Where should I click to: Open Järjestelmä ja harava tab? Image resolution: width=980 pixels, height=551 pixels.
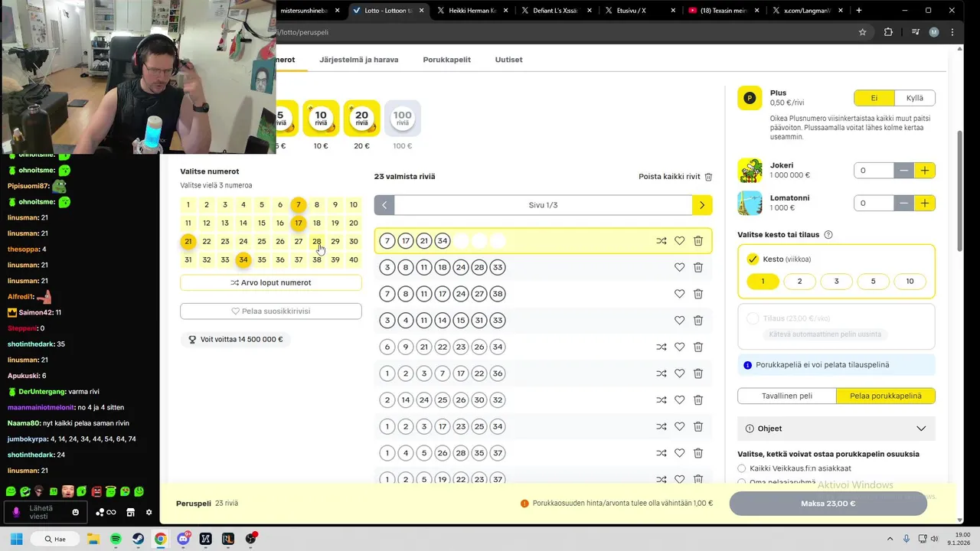(359, 60)
